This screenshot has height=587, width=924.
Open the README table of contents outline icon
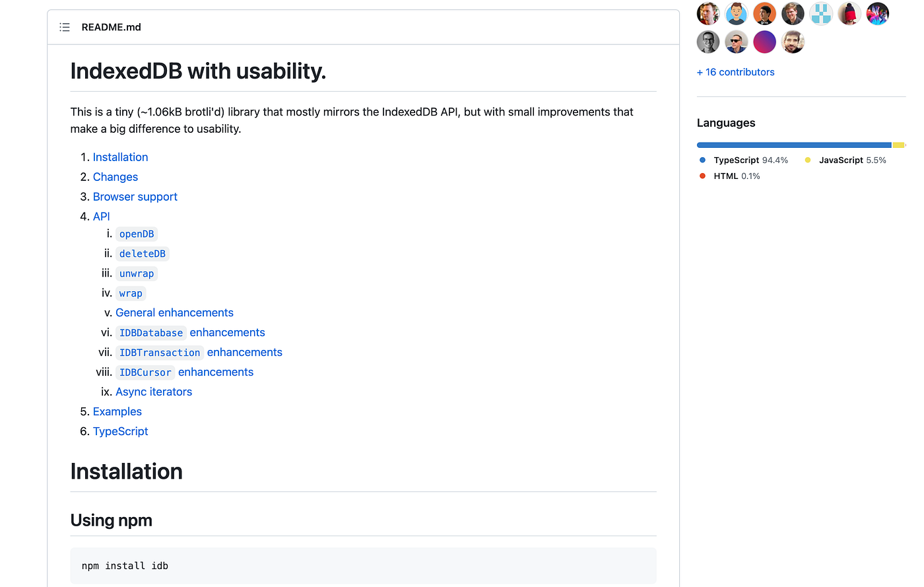[x=64, y=27]
